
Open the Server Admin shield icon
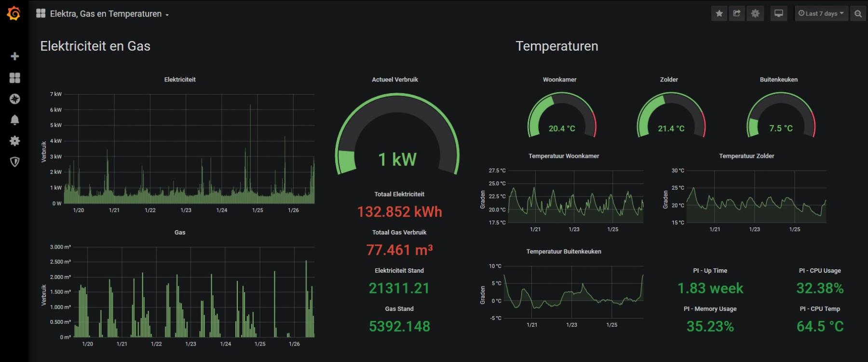click(14, 162)
